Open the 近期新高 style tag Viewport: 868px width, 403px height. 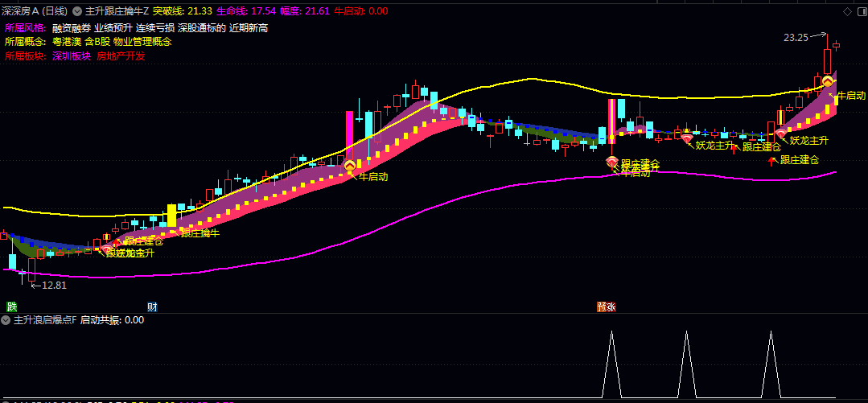pos(248,27)
